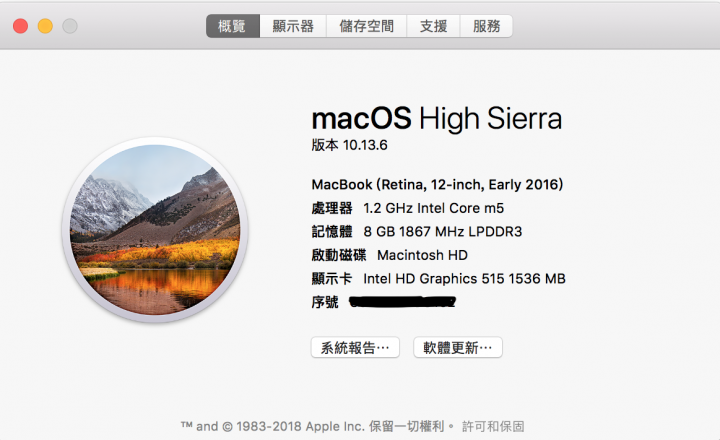Click the 軟體更新 button
The height and width of the screenshot is (440, 720).
pos(457,347)
